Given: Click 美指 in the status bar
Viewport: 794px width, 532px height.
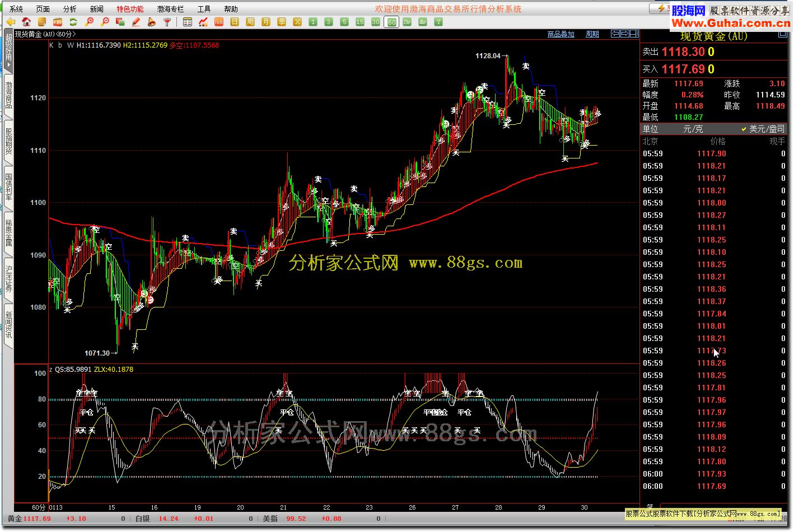Looking at the screenshot, I should point(270,519).
